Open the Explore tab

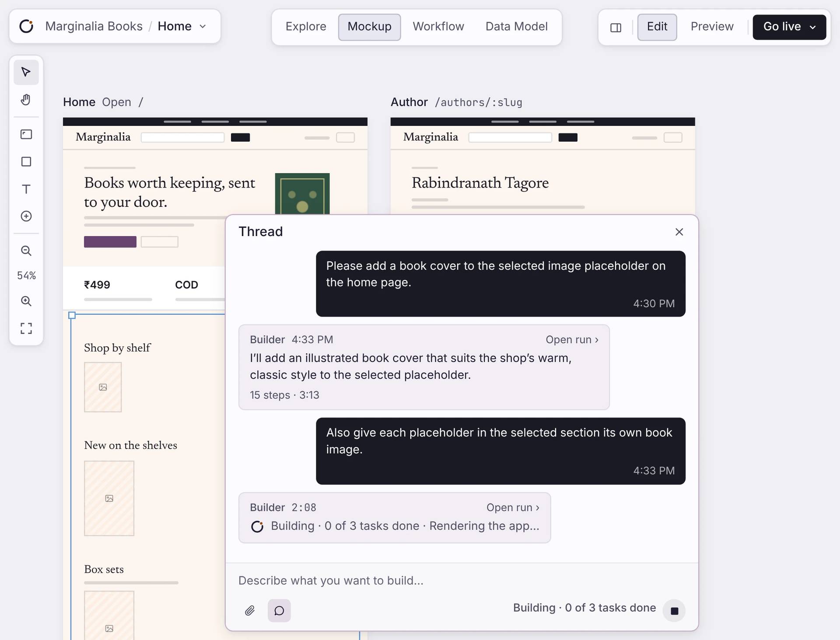coord(306,27)
